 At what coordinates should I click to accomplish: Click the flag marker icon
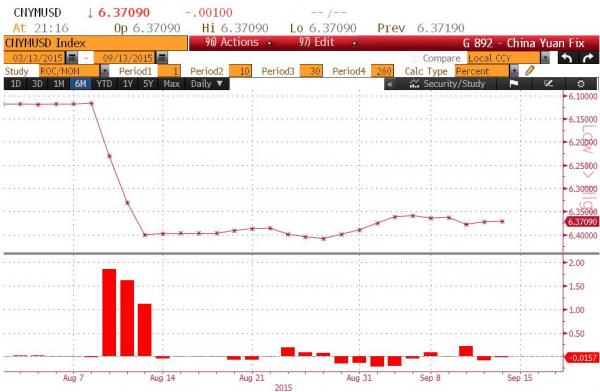click(x=514, y=84)
